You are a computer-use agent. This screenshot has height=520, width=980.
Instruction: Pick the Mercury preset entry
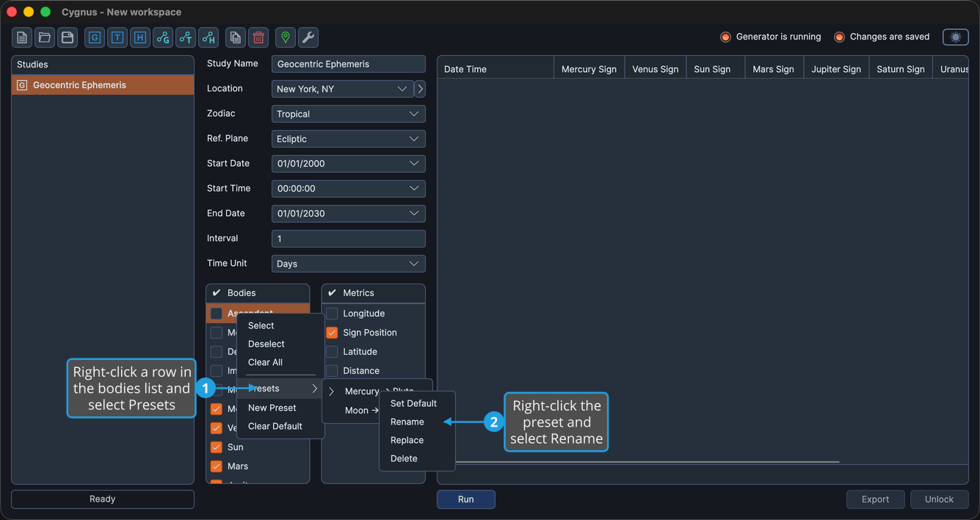[377, 391]
